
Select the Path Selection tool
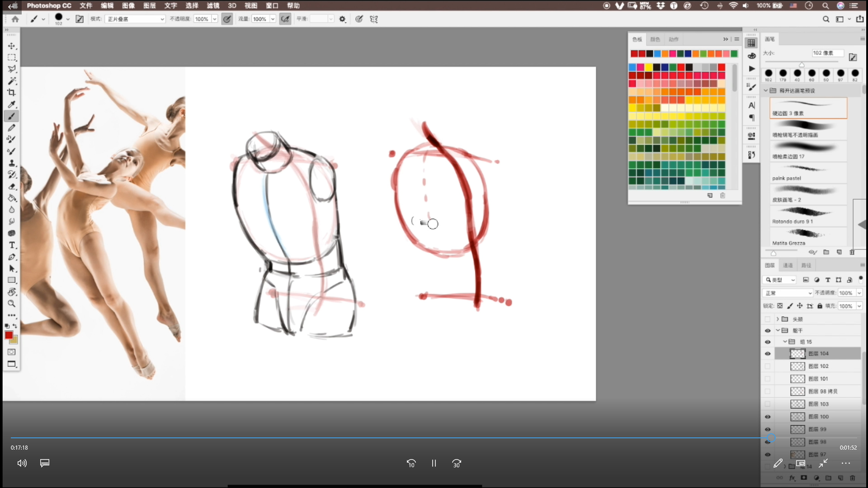tap(12, 268)
